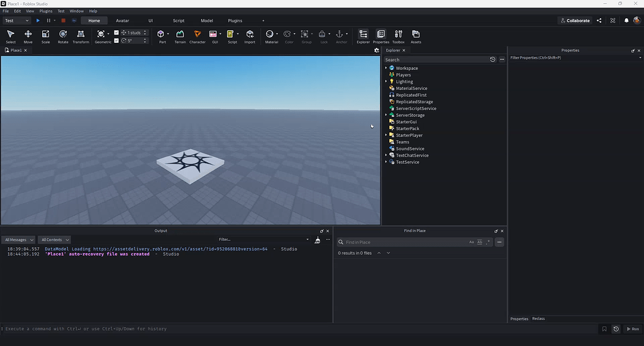The height and width of the screenshot is (346, 644).
Task: Activate the Move tool
Action: [x=28, y=36]
